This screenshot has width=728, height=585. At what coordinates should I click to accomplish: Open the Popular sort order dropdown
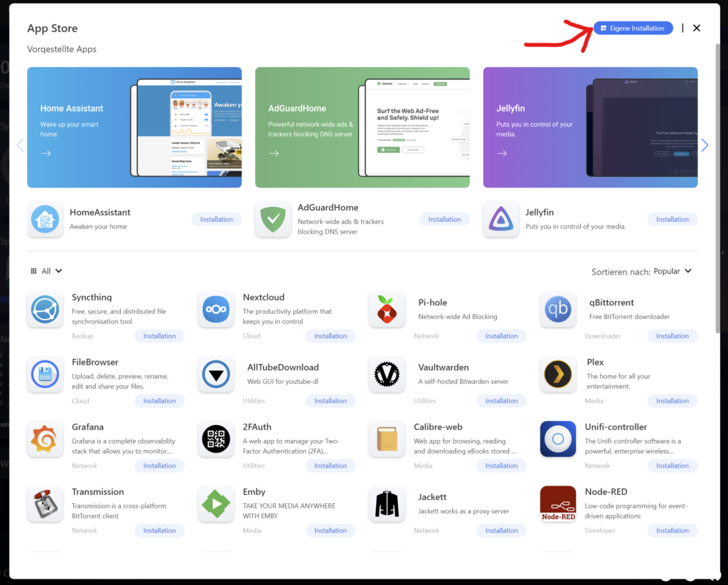tap(673, 271)
